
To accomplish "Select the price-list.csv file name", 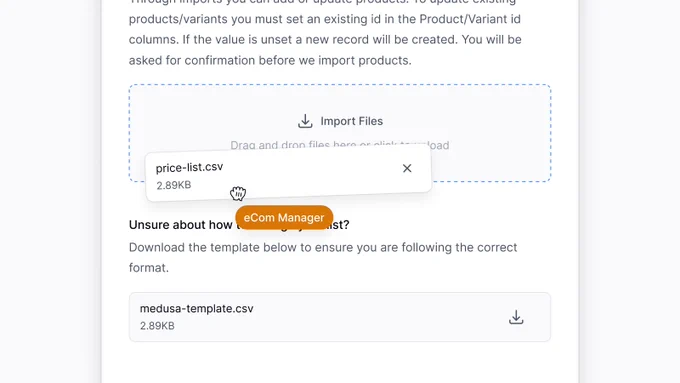I will pyautogui.click(x=190, y=167).
